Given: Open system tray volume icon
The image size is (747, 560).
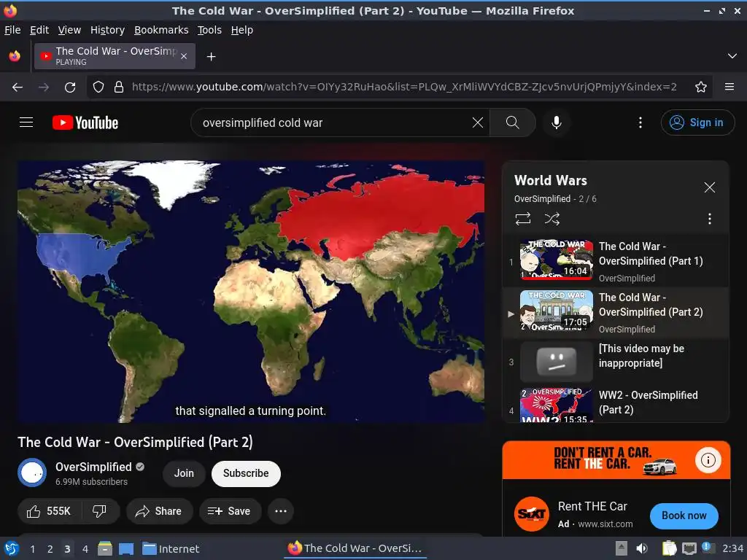Looking at the screenshot, I should click(642, 548).
